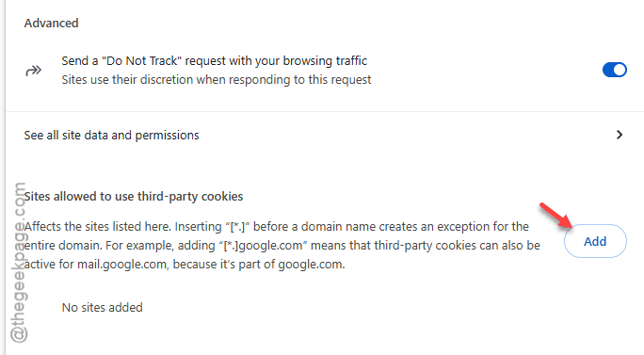Expand the chevron beside site data and permissions
The width and height of the screenshot is (644, 355).
[620, 135]
